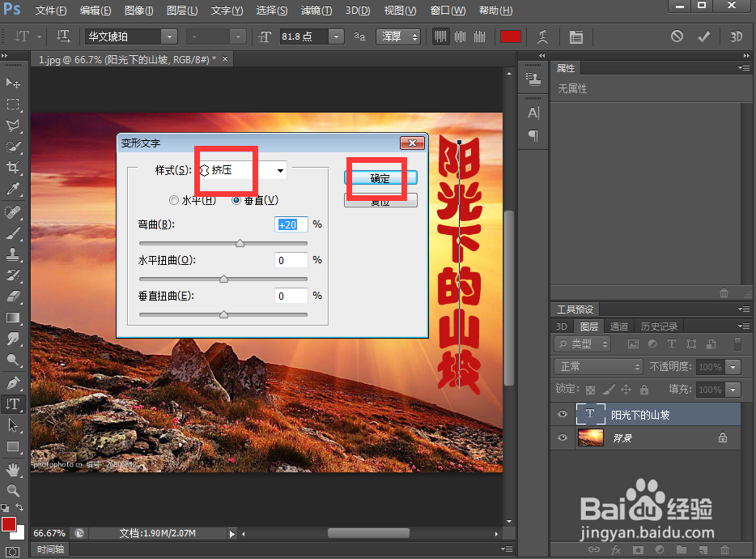This screenshot has width=756, height=559.
Task: Click the filter-by-text-layers icon in Layers panel
Action: (671, 344)
